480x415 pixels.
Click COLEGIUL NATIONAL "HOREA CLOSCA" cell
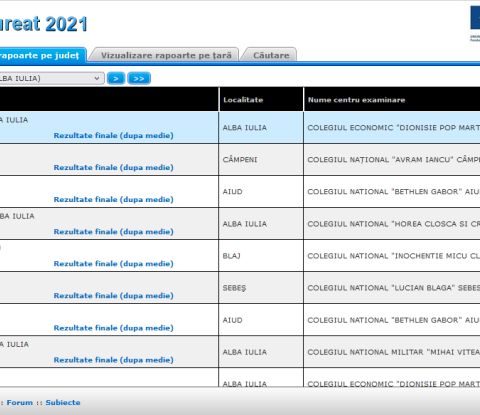(392, 224)
